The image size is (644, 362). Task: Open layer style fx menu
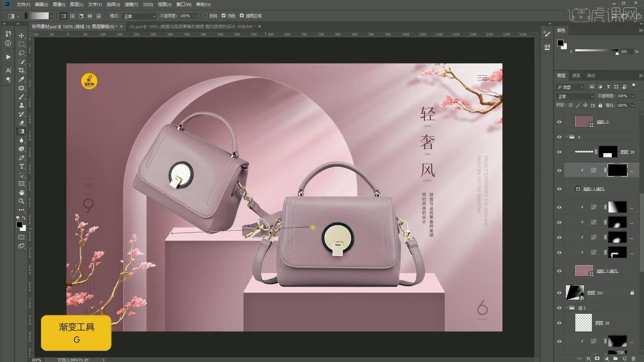(588, 359)
